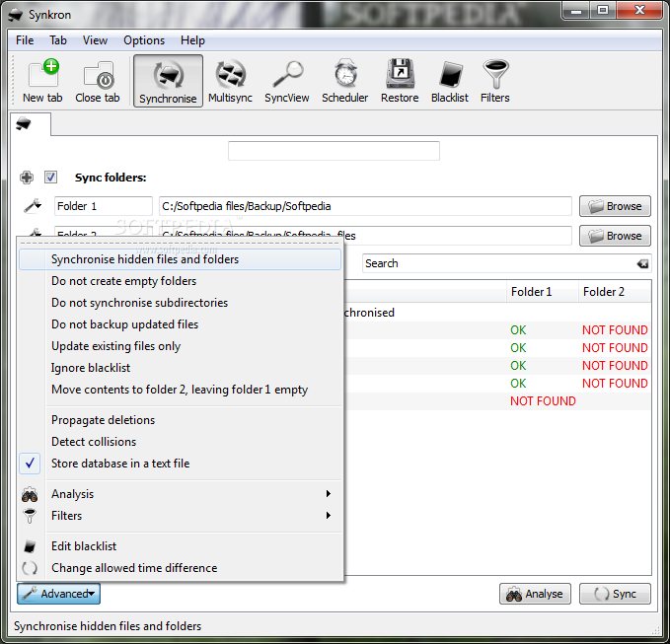Image resolution: width=670 pixels, height=644 pixels.
Task: Select the first sync tab
Action: click(30, 124)
